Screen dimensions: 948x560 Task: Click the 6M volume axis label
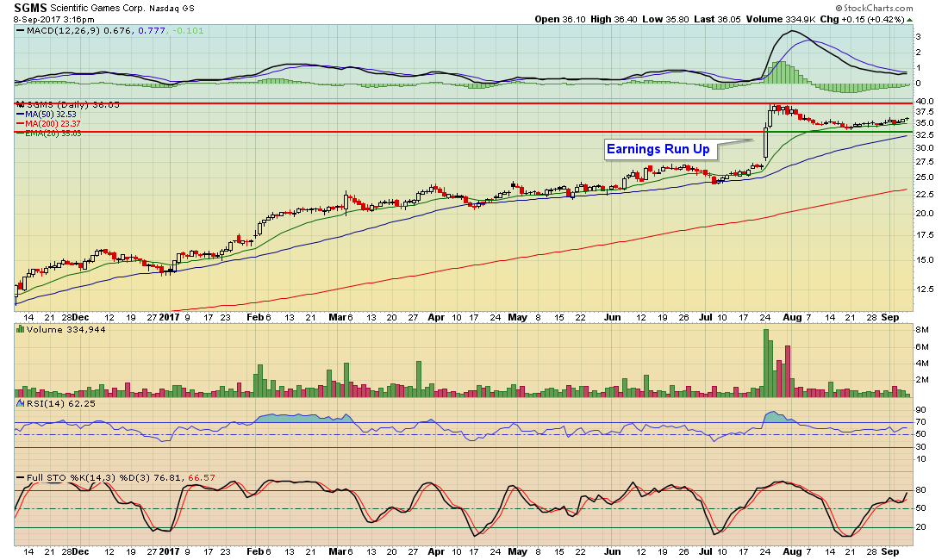921,346
